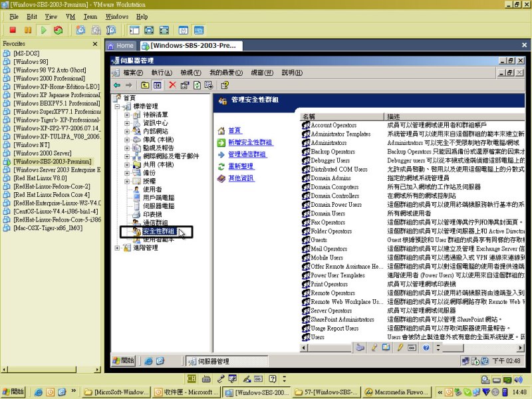The height and width of the screenshot is (399, 532).
Task: Click the 其他資訊 link
Action: [241, 178]
